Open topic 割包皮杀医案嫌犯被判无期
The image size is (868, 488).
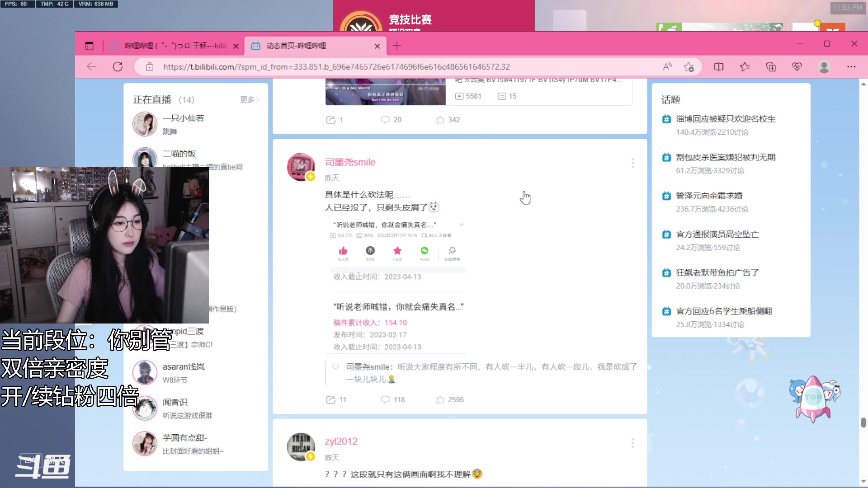click(726, 157)
